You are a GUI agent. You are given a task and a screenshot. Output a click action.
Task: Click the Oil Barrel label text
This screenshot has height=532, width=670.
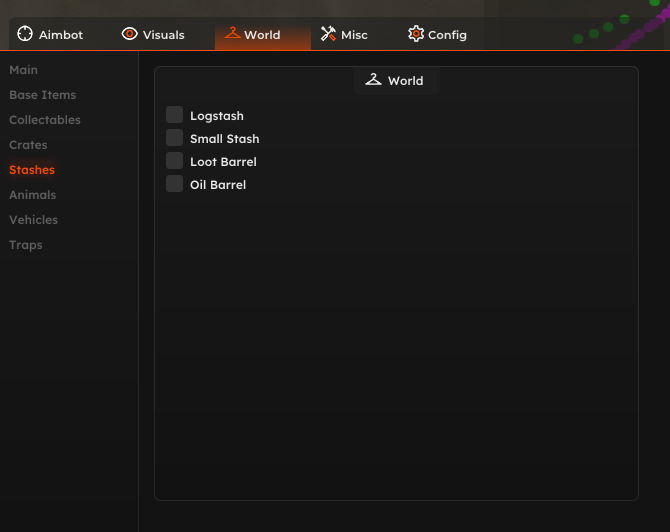pos(218,185)
